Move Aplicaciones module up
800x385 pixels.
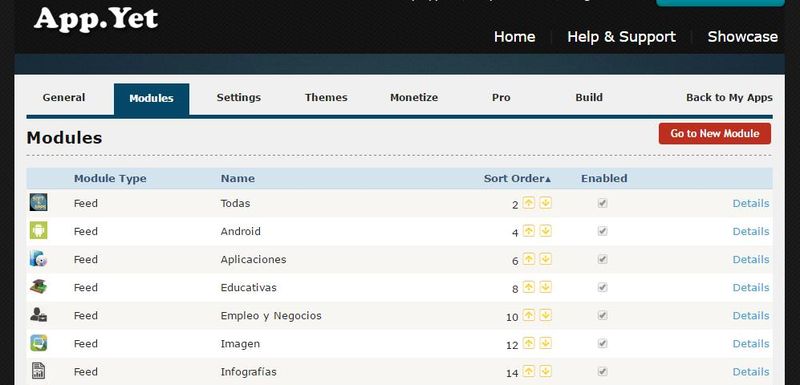click(x=529, y=259)
